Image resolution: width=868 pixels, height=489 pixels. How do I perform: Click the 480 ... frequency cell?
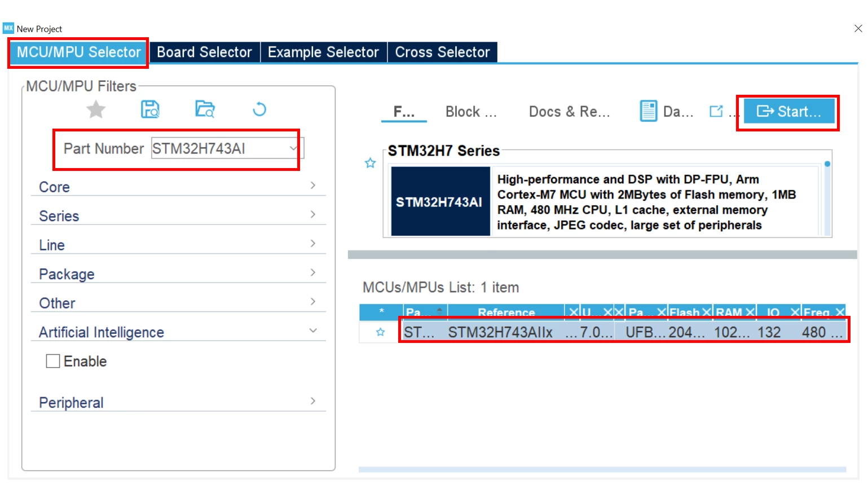[x=822, y=332]
